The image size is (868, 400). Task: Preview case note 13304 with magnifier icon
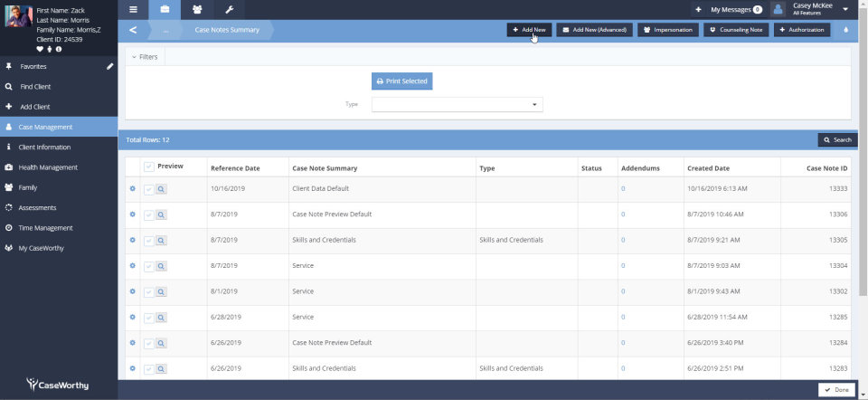(161, 266)
